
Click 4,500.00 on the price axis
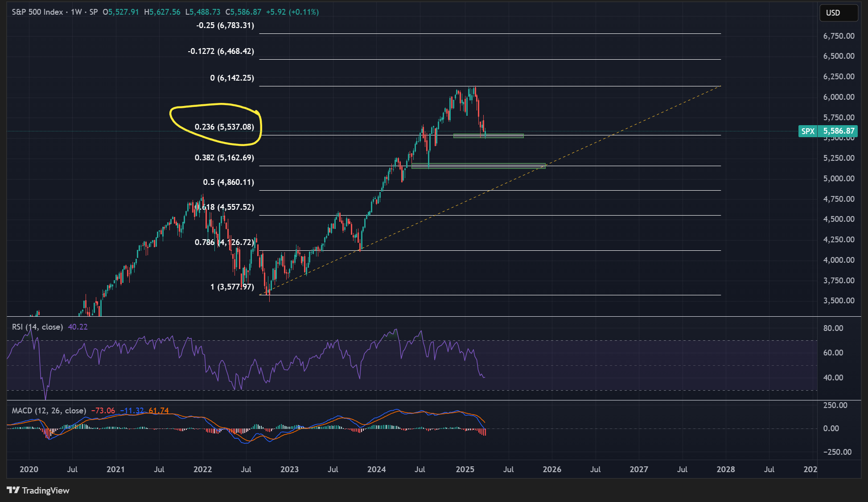pos(839,219)
